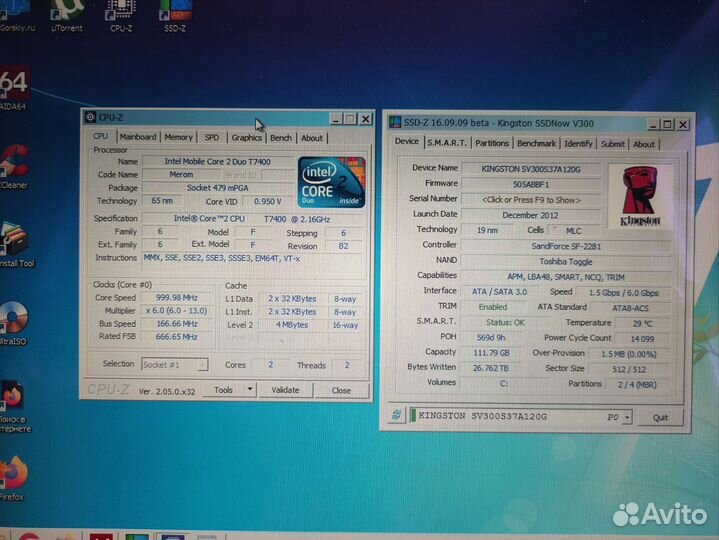Click the Power Cycle Count value 14 099
The image size is (719, 540).
pyautogui.click(x=642, y=339)
